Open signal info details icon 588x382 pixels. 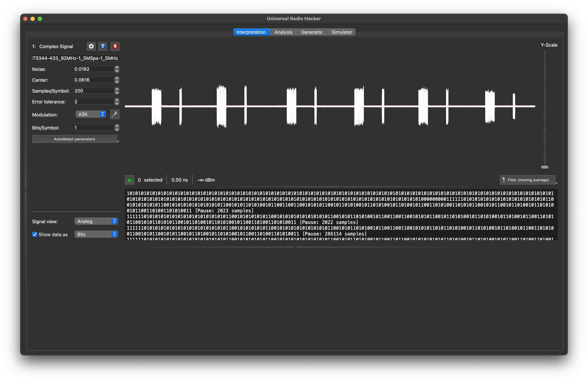pyautogui.click(x=103, y=46)
